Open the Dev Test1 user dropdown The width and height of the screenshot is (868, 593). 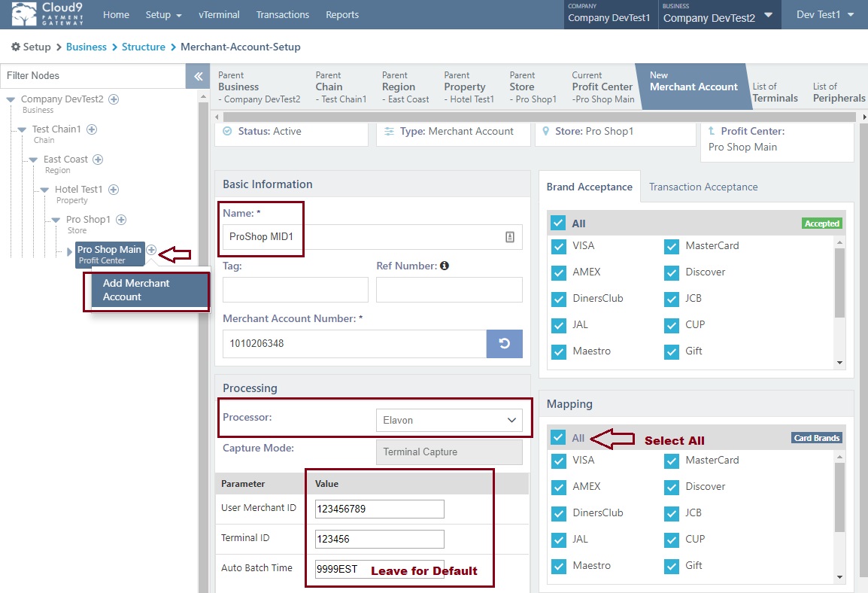pyautogui.click(x=824, y=14)
